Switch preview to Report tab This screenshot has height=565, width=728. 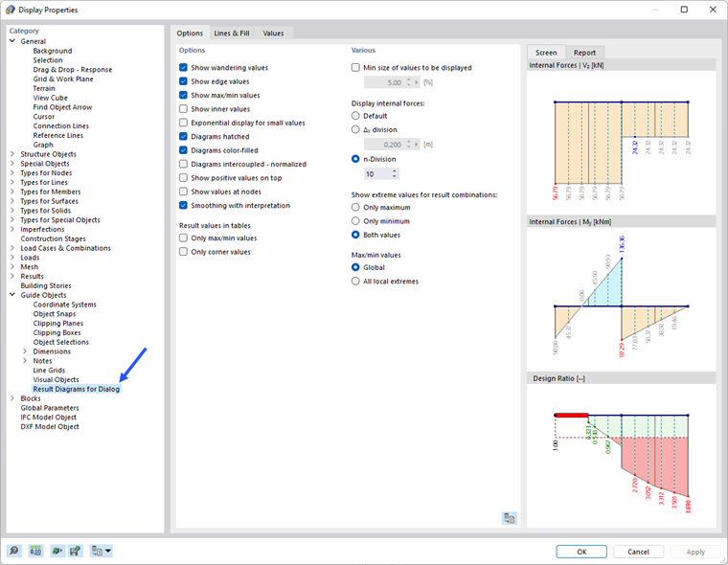[584, 53]
